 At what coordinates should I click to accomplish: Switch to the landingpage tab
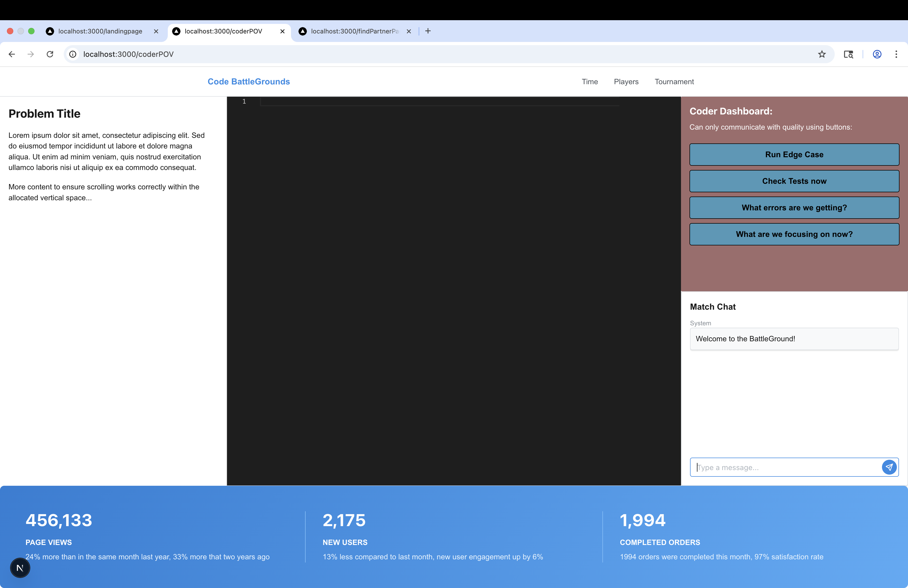click(100, 31)
